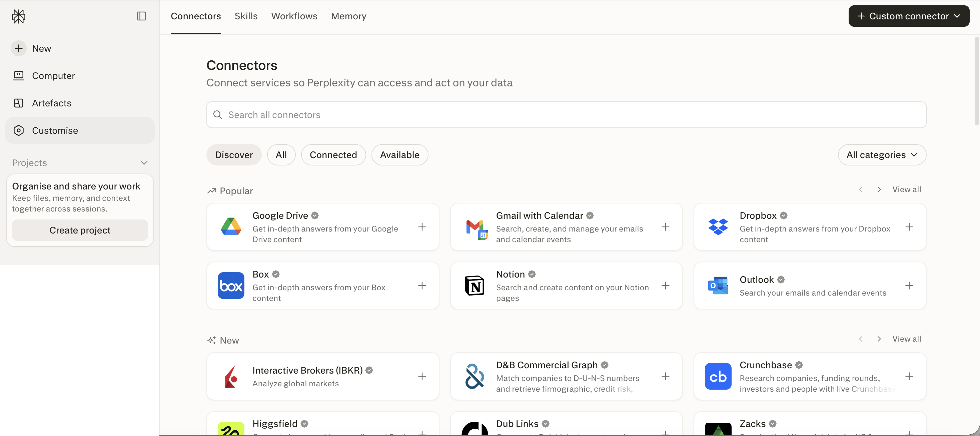Add the Outlook connector
Viewport: 980px width, 436px height.
click(x=909, y=286)
